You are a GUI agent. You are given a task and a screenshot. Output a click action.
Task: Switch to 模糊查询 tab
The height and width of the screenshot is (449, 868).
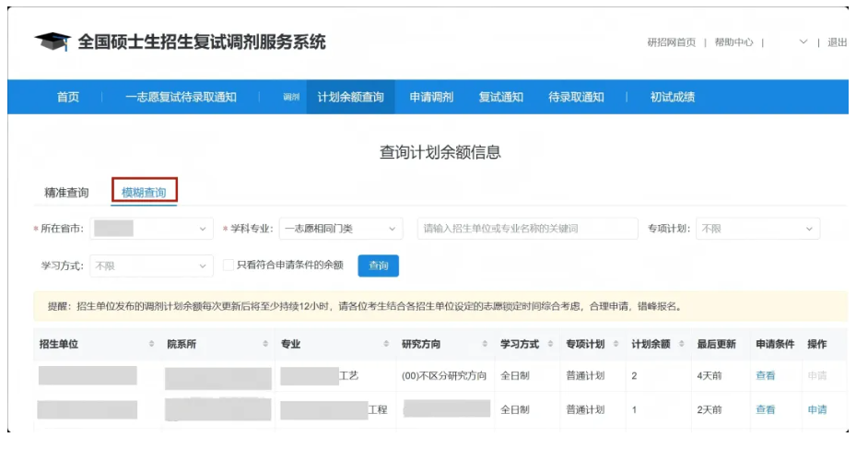pyautogui.click(x=144, y=193)
